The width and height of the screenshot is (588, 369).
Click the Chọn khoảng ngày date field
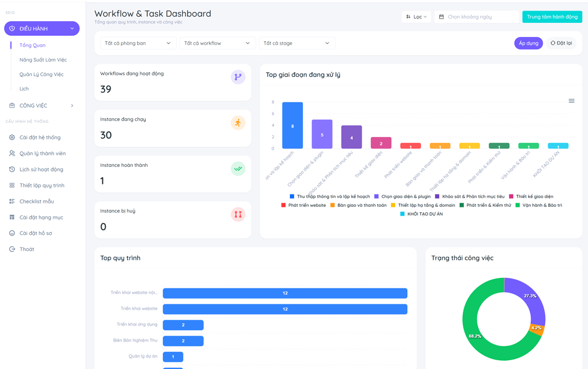[477, 17]
